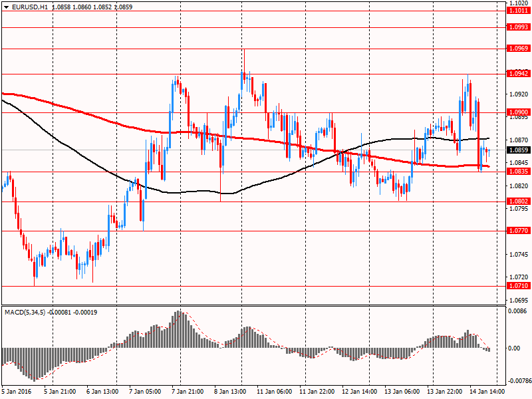Select the red 1.0900 price level label

click(518, 112)
